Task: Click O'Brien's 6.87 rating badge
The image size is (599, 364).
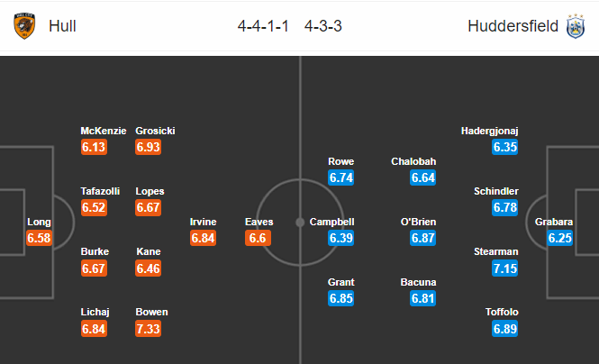Action: click(x=422, y=238)
